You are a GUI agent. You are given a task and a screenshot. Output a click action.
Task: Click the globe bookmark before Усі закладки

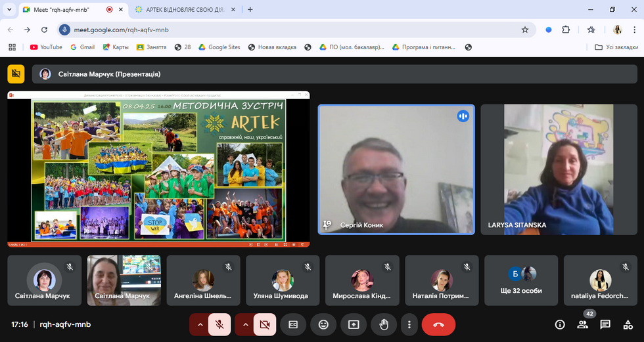coord(468,47)
